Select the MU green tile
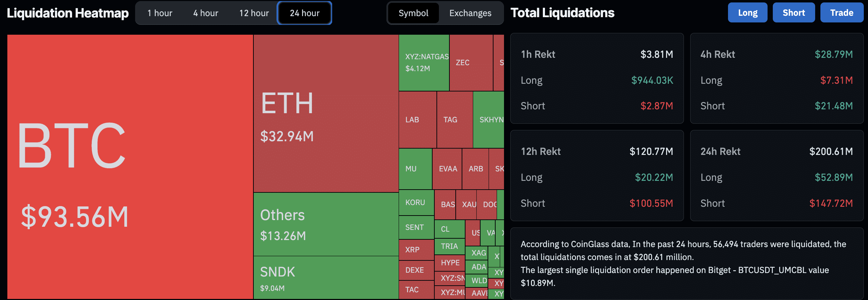This screenshot has height=300, width=868. tap(415, 169)
